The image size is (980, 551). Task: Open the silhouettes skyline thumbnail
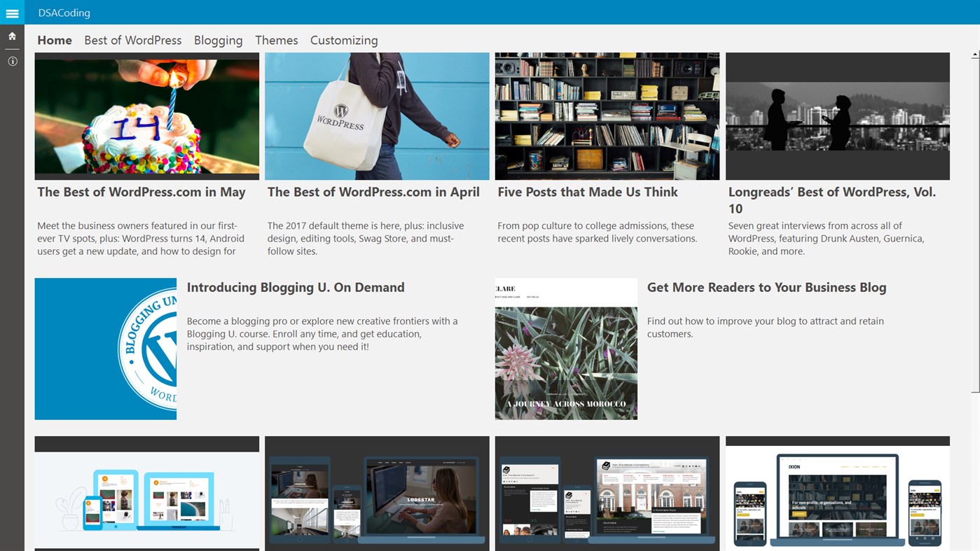tap(838, 116)
